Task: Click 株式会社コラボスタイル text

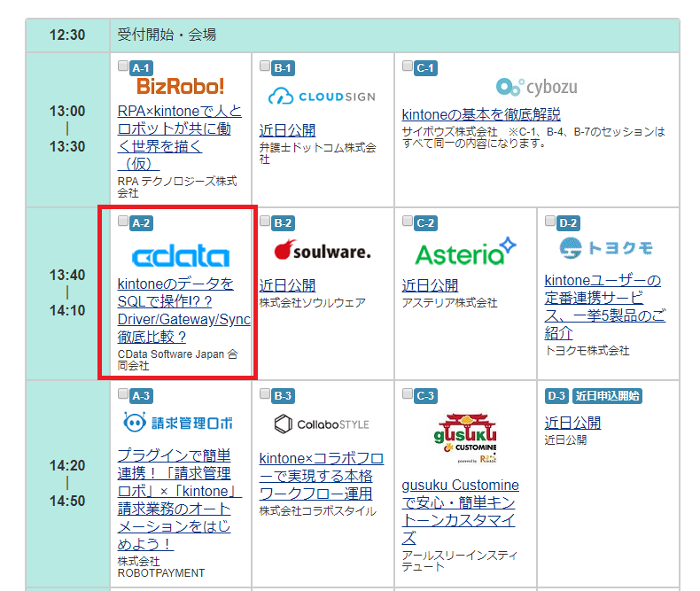Action: click(x=318, y=511)
